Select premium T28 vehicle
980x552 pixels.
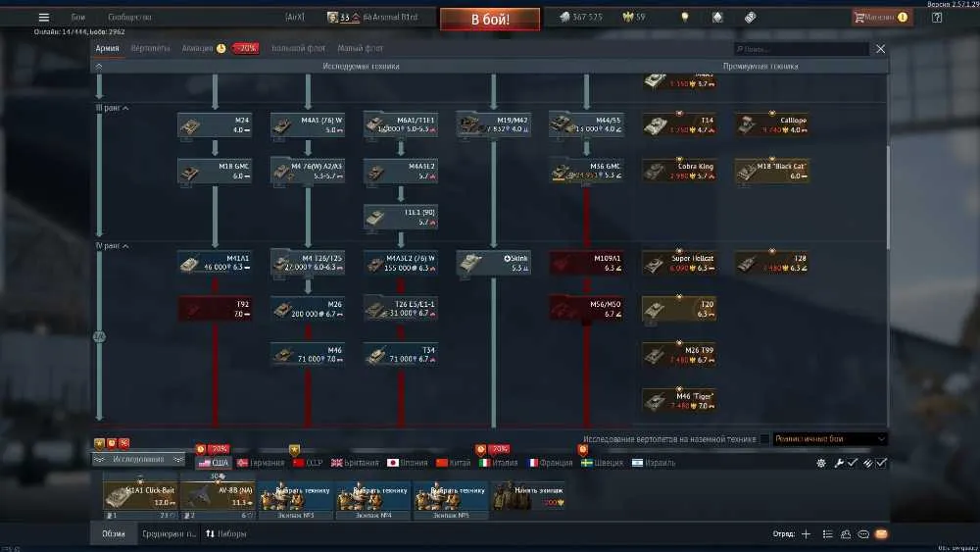point(772,263)
